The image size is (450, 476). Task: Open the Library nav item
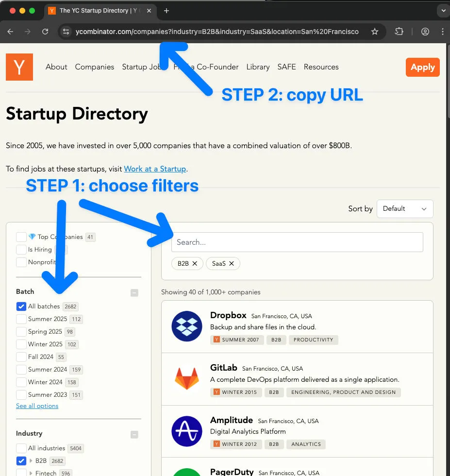click(258, 67)
